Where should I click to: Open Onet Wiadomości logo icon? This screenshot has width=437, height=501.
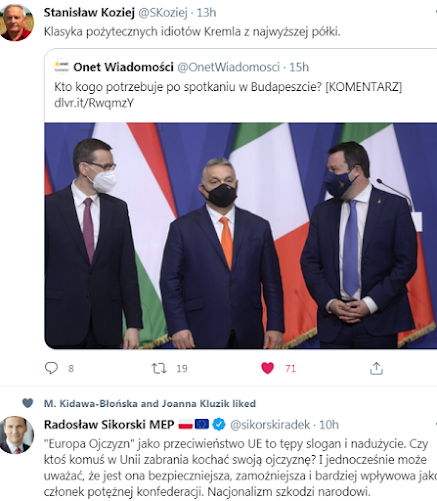click(62, 67)
